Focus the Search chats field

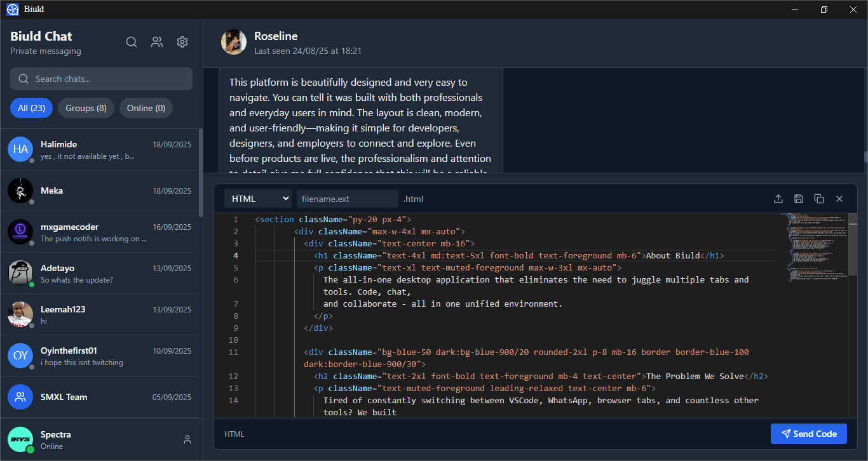tap(101, 79)
